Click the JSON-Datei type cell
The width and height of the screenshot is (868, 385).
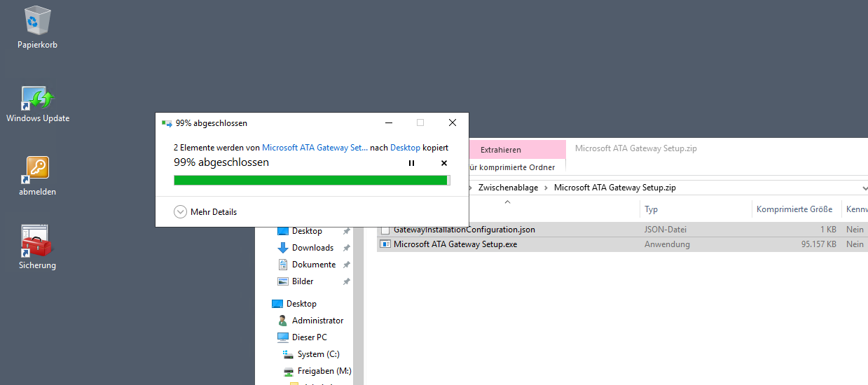(x=666, y=229)
